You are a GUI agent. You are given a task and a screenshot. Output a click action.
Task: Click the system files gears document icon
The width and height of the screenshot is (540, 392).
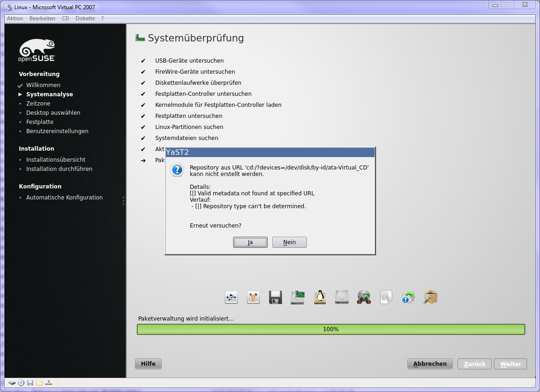(x=386, y=298)
